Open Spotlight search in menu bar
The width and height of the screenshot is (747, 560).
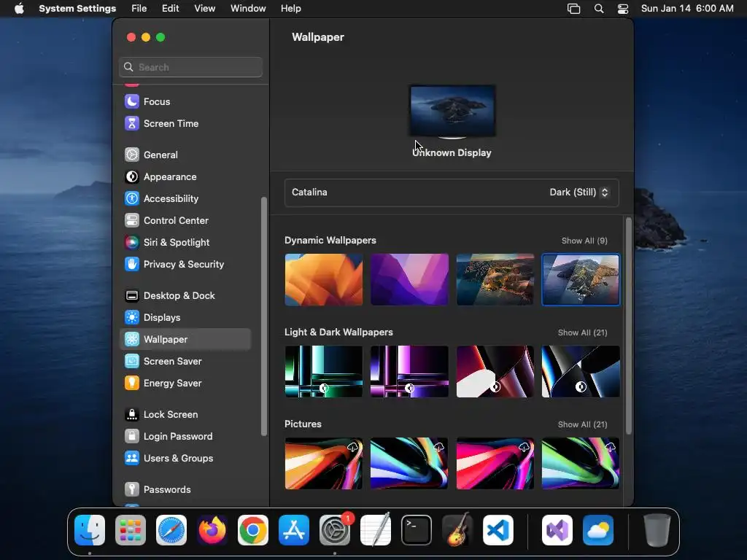[599, 9]
